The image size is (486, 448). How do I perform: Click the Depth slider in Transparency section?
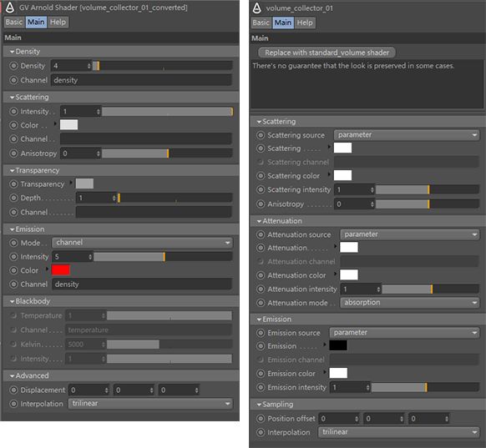175,198
